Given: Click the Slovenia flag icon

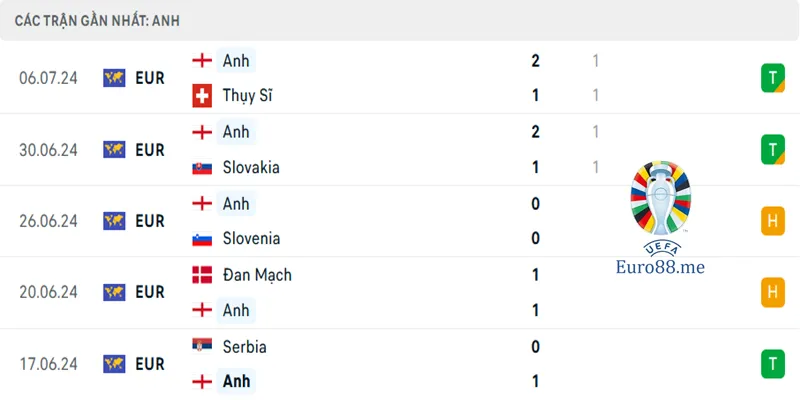Looking at the screenshot, I should [202, 239].
